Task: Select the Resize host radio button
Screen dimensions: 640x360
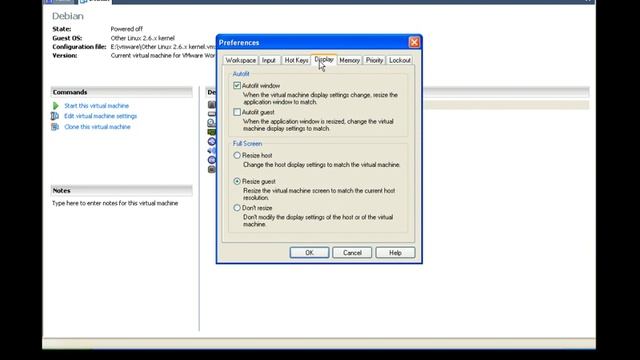Action: click(x=237, y=155)
